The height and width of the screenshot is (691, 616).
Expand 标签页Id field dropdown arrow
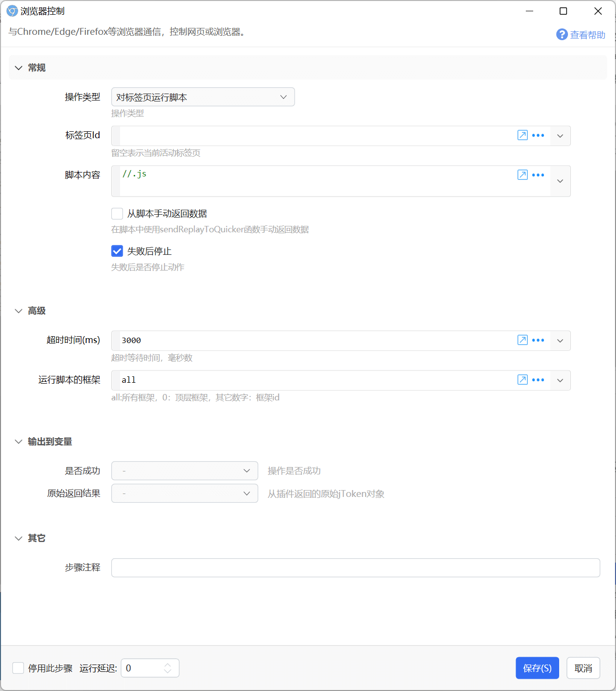(560, 136)
